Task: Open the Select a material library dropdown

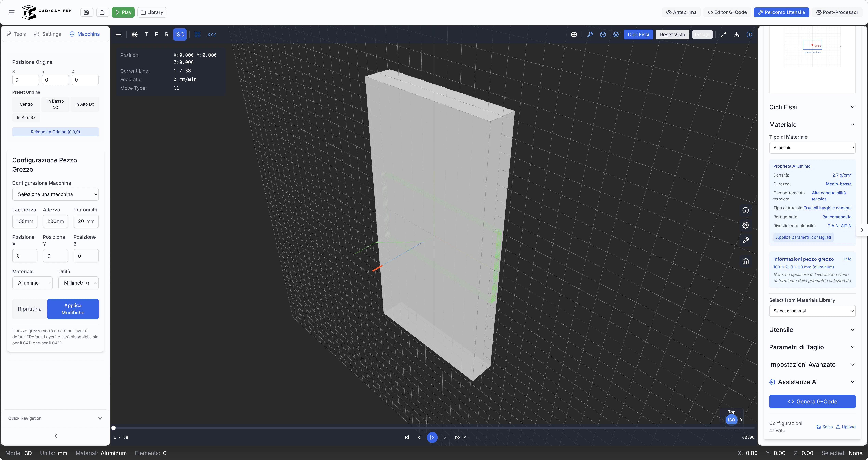Action: [x=812, y=311]
